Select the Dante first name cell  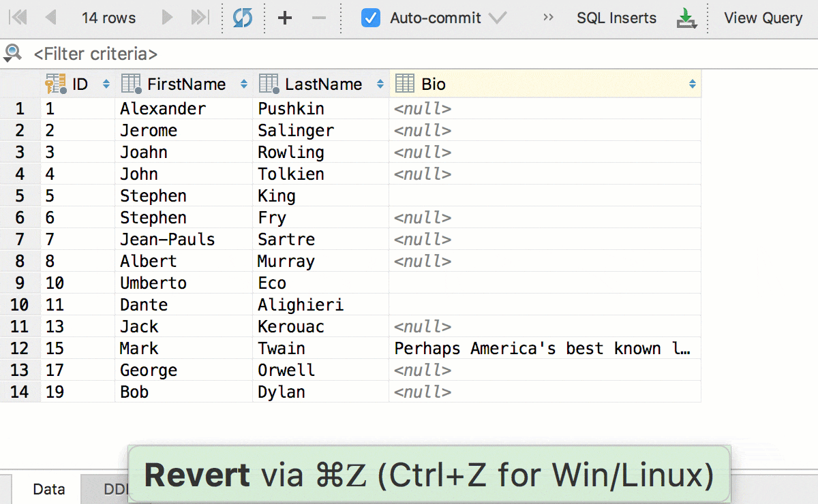click(x=184, y=305)
